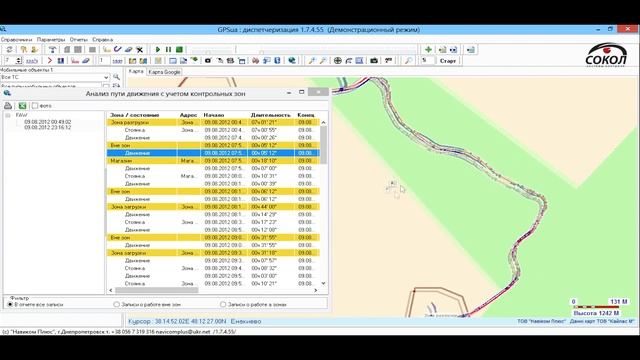
Task: Select the 'Магазин' yellow row
Action: point(213,160)
